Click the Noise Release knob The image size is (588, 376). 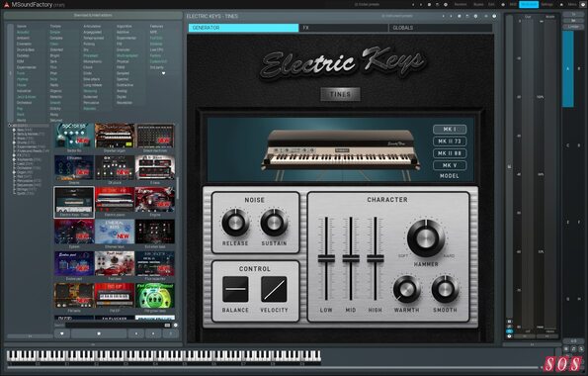pyautogui.click(x=235, y=223)
